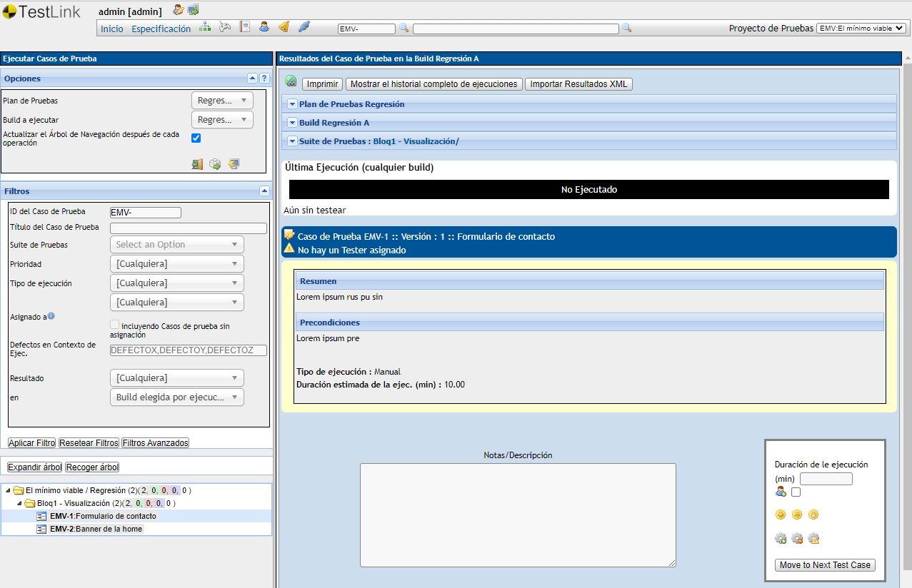Toggle incluyendo Casos de prueba sin asignación
This screenshot has width=912, height=588.
tap(114, 325)
